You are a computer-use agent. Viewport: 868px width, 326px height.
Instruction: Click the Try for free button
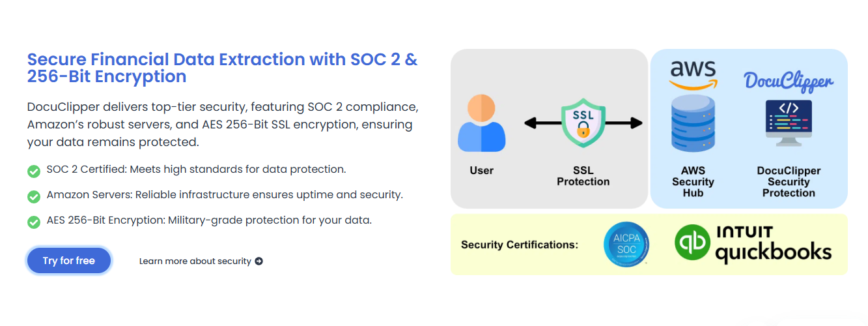click(x=69, y=261)
